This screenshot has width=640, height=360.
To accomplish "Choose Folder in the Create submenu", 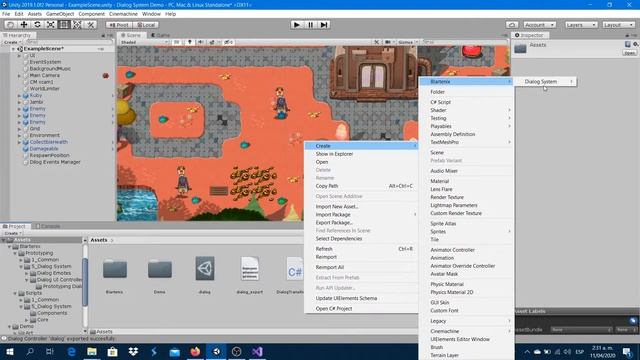I will tap(437, 92).
